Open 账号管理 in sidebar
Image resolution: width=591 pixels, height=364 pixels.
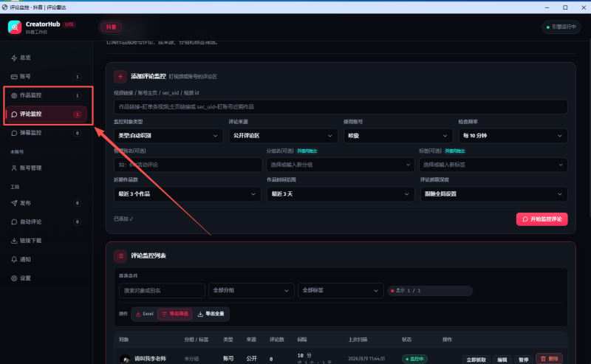[x=46, y=168]
